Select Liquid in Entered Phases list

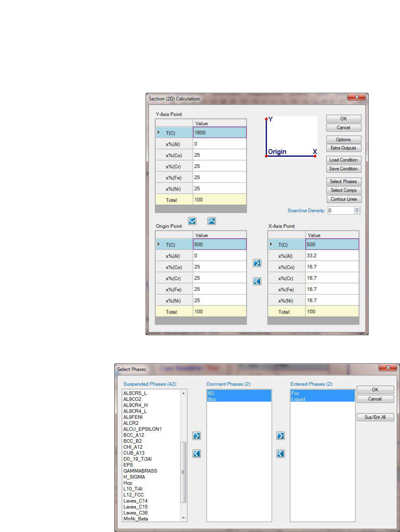323,399
